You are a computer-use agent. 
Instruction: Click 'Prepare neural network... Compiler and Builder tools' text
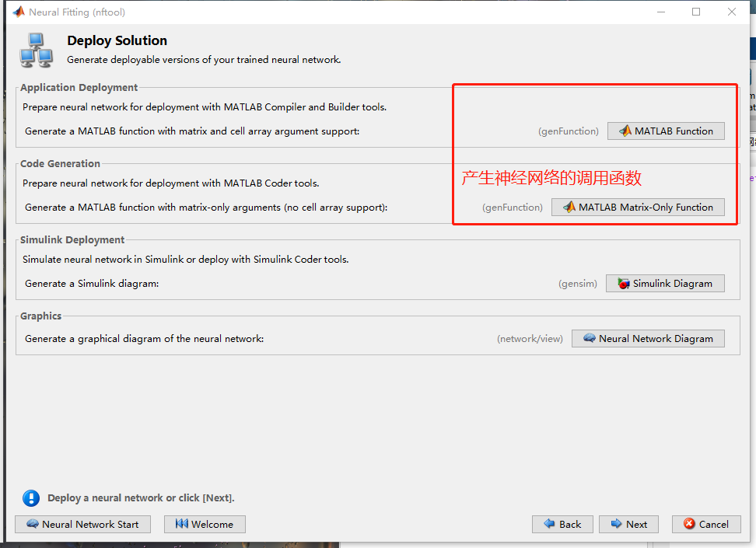(x=205, y=107)
